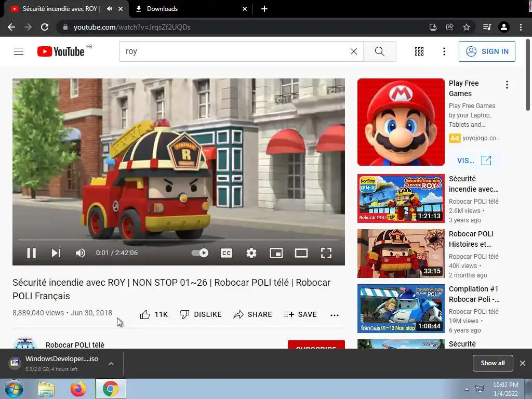532x399 pixels.
Task: Save the video to a playlist
Action: point(300,314)
